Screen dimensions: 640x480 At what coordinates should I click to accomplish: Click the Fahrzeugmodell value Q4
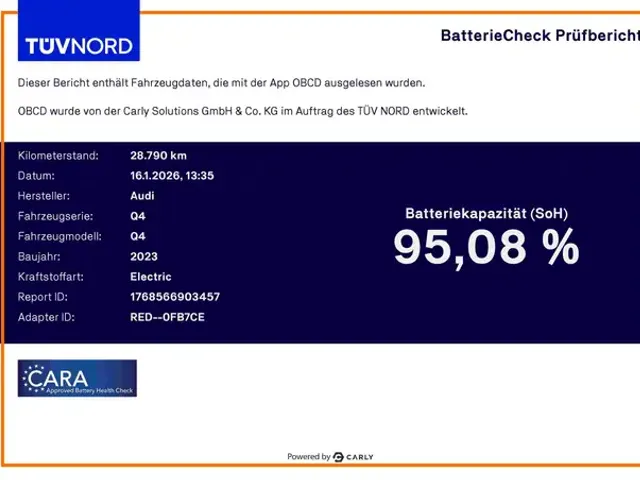coord(138,237)
